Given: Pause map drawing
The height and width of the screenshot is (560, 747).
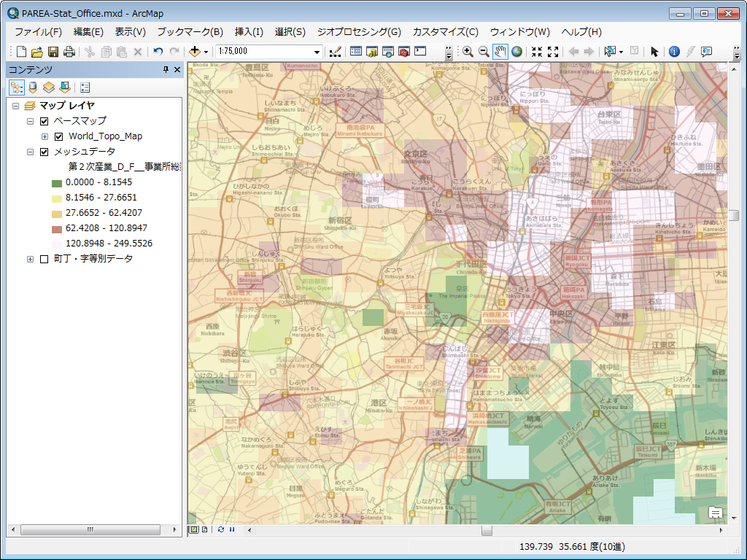Looking at the screenshot, I should [x=232, y=529].
